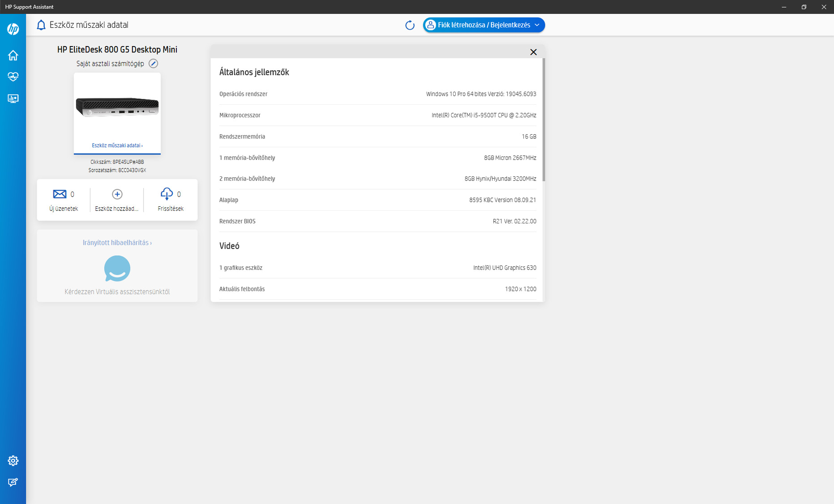Close the specifications panel
Image resolution: width=834 pixels, height=504 pixels.
click(x=533, y=52)
